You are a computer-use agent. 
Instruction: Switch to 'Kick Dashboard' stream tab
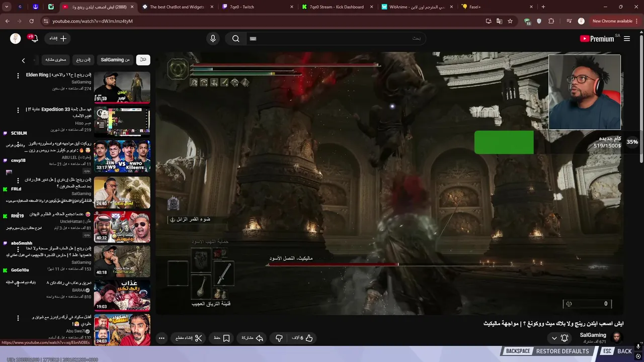click(x=338, y=7)
